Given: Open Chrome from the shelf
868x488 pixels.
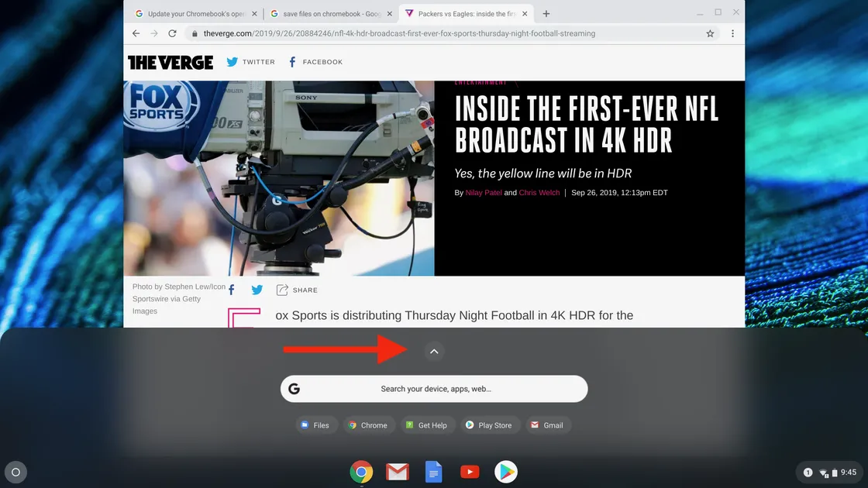Looking at the screenshot, I should (361, 472).
